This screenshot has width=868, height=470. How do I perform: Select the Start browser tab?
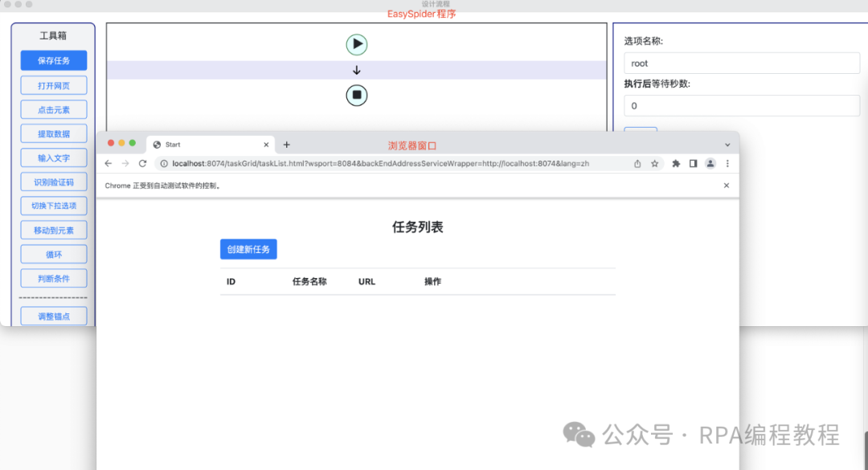pyautogui.click(x=211, y=145)
